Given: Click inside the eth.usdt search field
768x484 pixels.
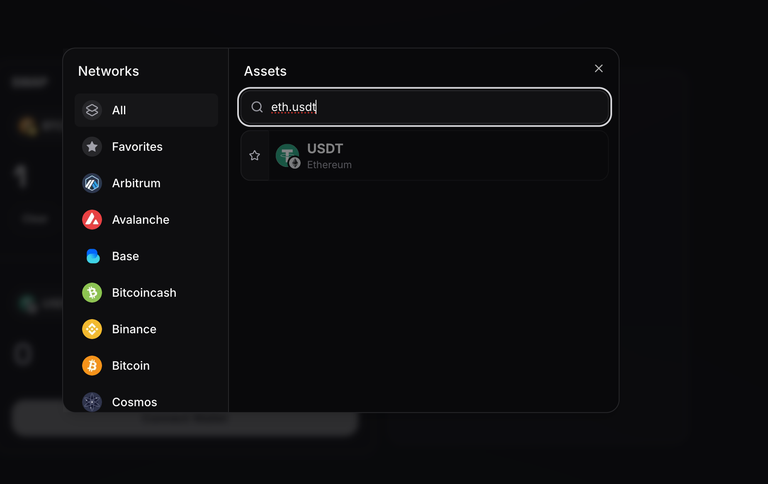Looking at the screenshot, I should click(x=425, y=107).
